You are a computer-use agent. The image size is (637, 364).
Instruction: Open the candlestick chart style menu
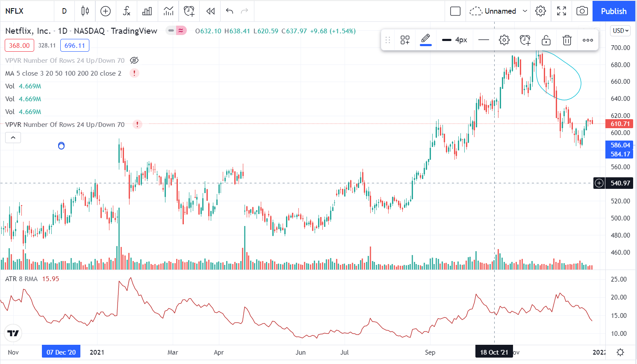point(85,11)
